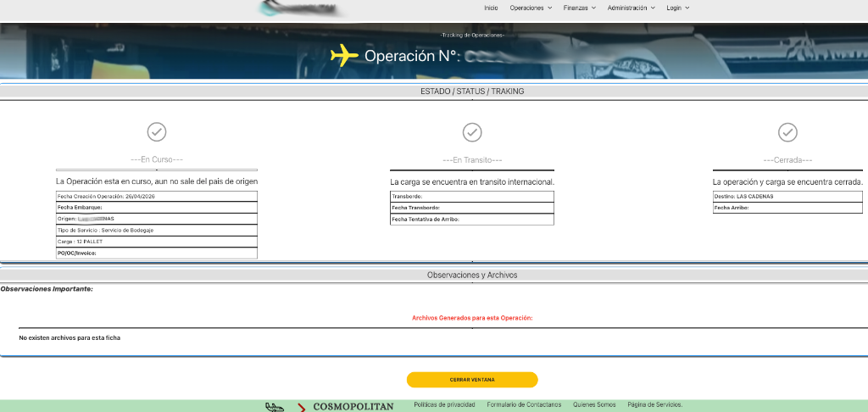Click the Carga : 12 PALLET row
Image resolution: width=868 pixels, height=412 pixels.
point(157,242)
